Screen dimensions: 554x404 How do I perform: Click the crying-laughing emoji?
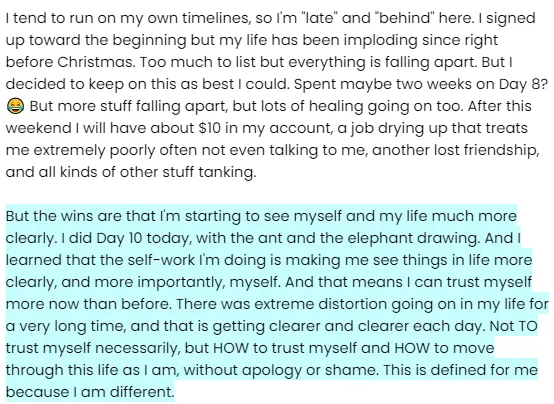click(x=15, y=106)
